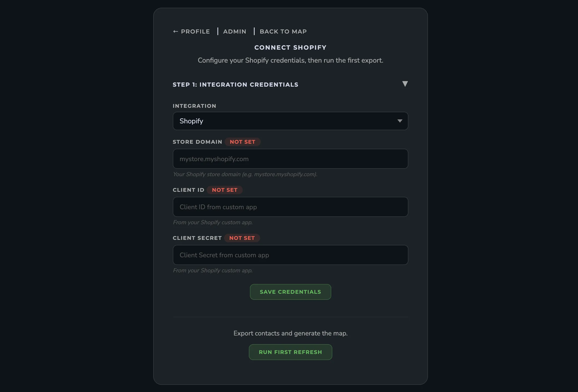Viewport: 578px width, 392px height.
Task: Click the Client Secret input field
Action: pyautogui.click(x=290, y=255)
